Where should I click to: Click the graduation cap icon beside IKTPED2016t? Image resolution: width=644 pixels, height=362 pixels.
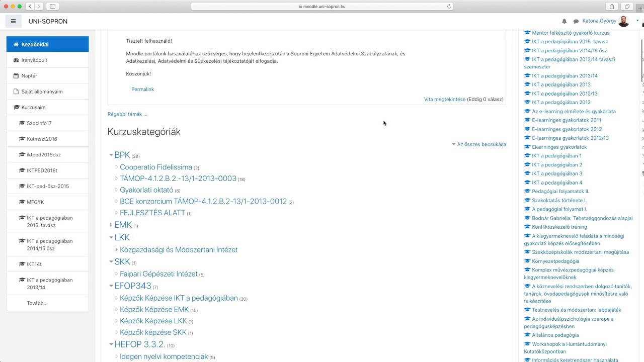coord(22,170)
